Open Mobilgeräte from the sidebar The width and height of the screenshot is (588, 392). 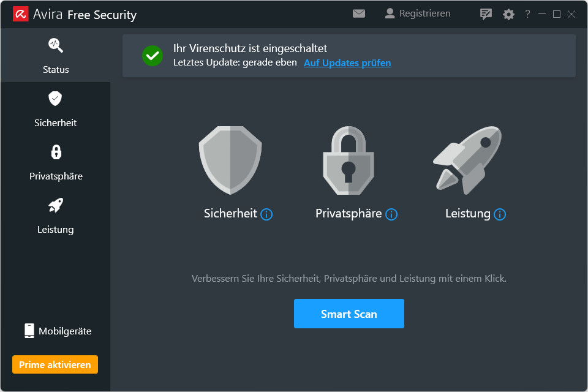tap(56, 330)
